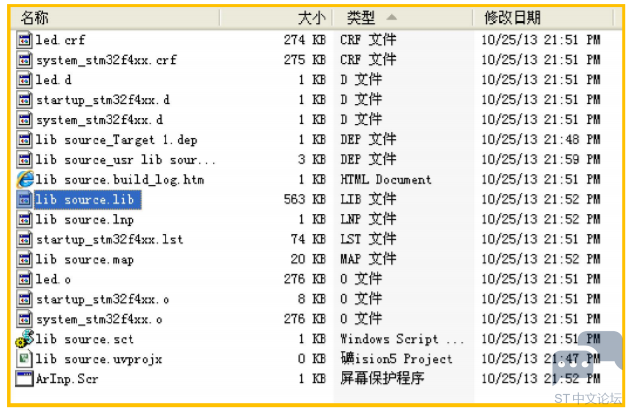Click the 屏幕保护程序 type cell
This screenshot has width=631, height=414.
[382, 379]
